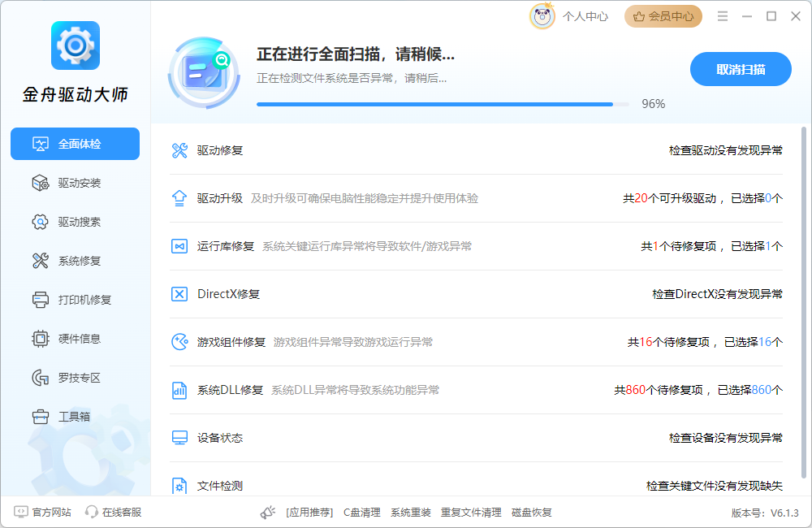The image size is (812, 528).
Task: Click the Logitech G icon
Action: [x=41, y=378]
